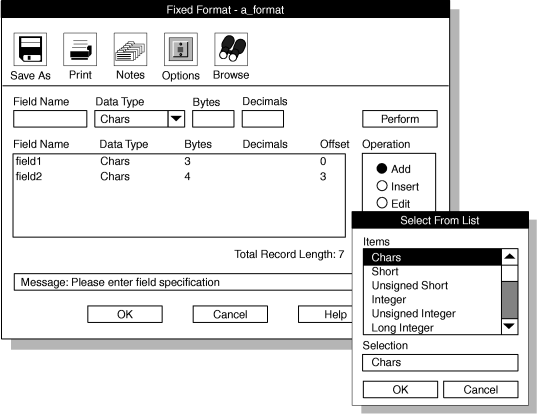Click the Items list scrollbar thumb
Image resolution: width=538 pixels, height=414 pixels.
510,300
